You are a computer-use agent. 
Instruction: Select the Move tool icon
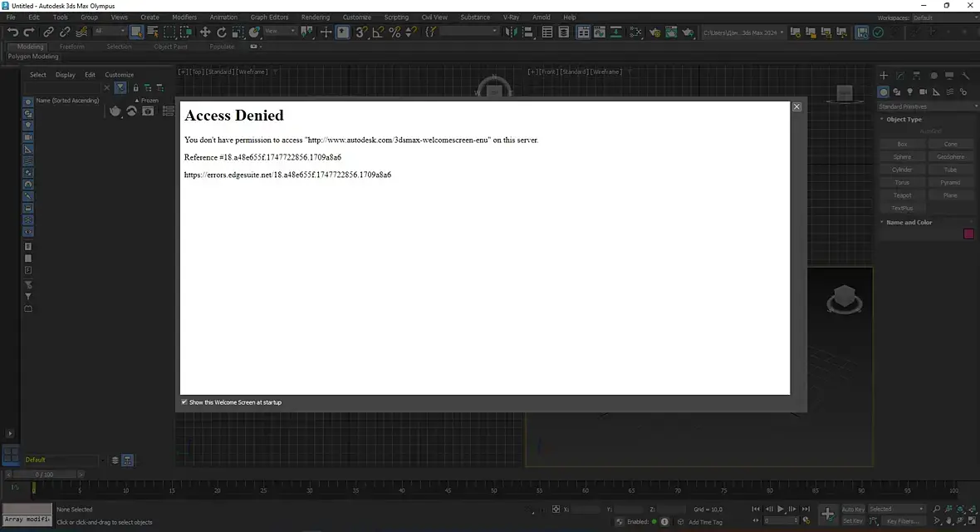205,32
